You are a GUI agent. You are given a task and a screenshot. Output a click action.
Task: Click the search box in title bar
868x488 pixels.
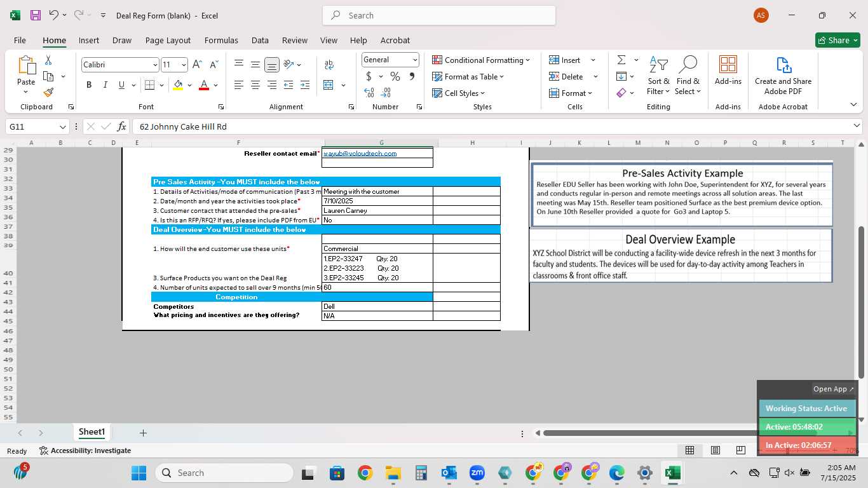click(439, 15)
